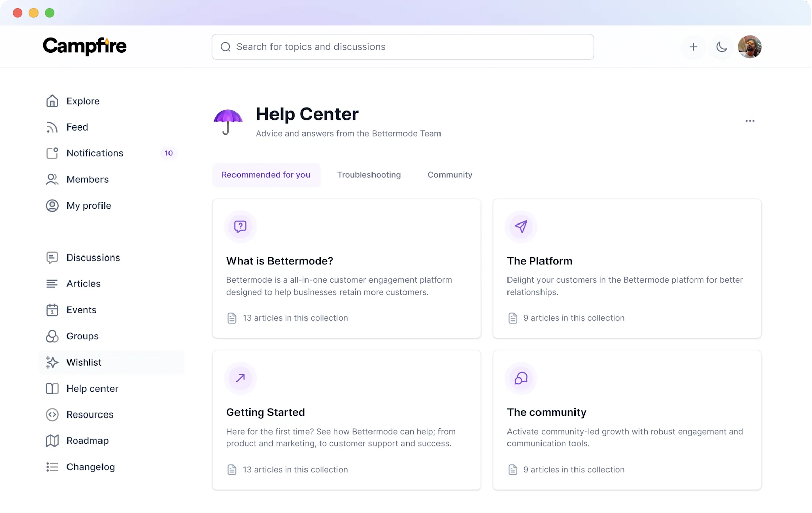Open The Platform collection title
The height and width of the screenshot is (513, 812).
click(x=539, y=261)
